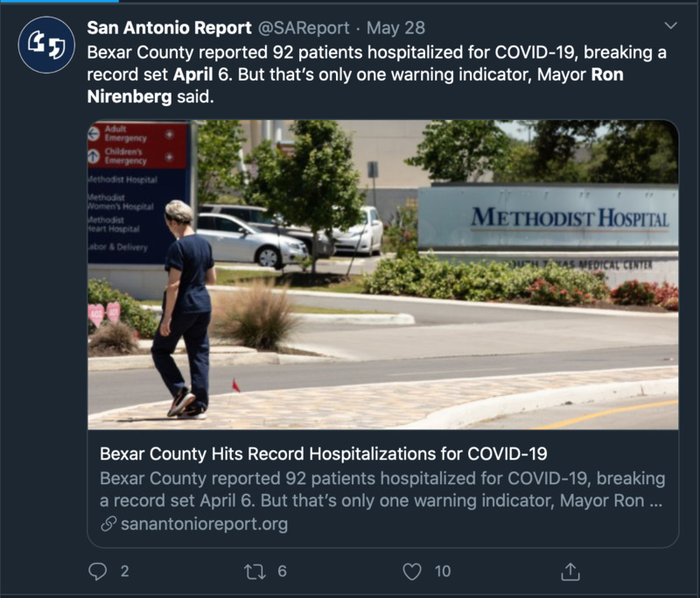Open the May 28 tweet timestamp

point(395,28)
